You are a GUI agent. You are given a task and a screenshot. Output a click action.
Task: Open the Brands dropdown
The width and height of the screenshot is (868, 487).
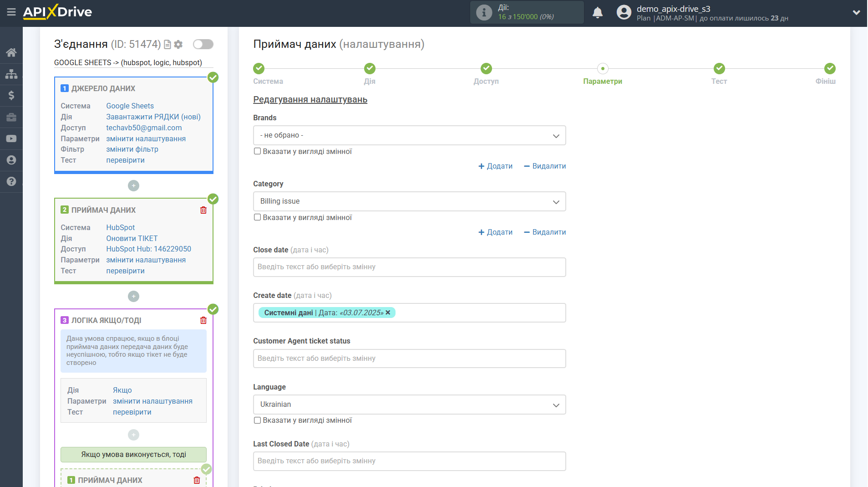click(x=409, y=135)
